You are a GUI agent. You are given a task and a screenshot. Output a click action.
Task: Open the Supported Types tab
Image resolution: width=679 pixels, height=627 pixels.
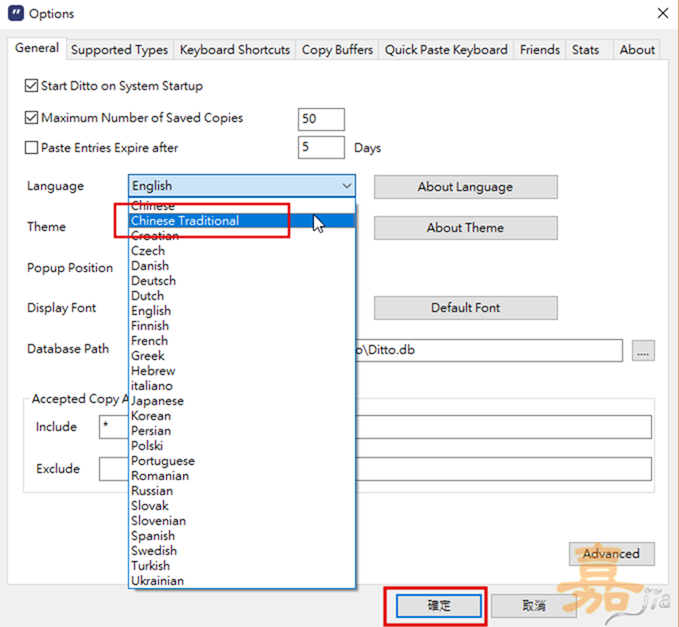coord(120,50)
